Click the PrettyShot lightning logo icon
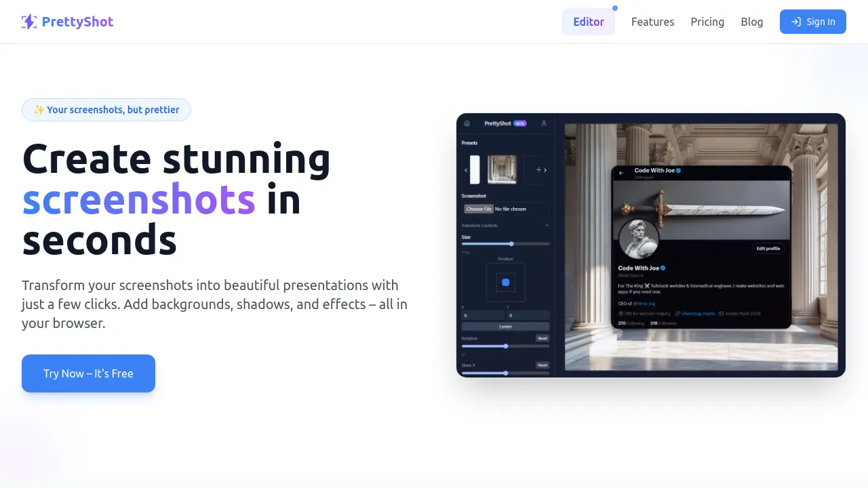The height and width of the screenshot is (488, 868). (29, 22)
